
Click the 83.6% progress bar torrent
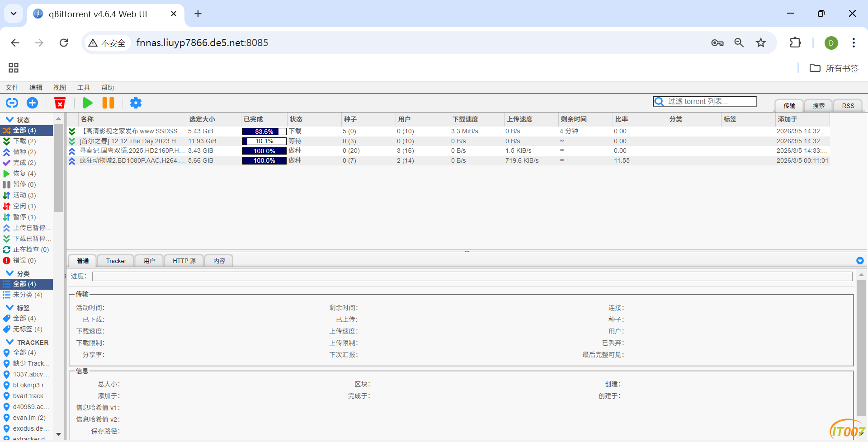(x=264, y=132)
